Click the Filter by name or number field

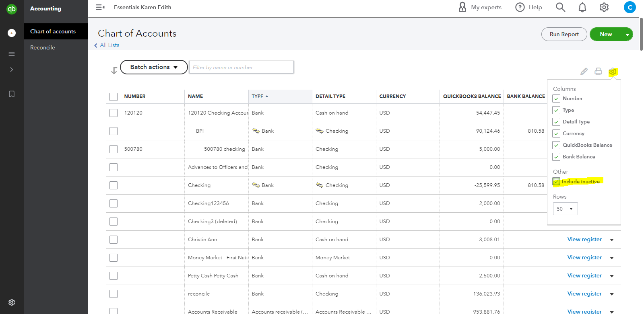pyautogui.click(x=242, y=68)
